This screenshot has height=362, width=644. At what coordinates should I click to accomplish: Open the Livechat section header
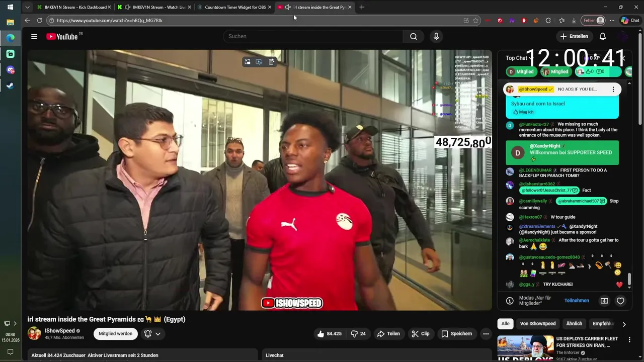pos(275,355)
